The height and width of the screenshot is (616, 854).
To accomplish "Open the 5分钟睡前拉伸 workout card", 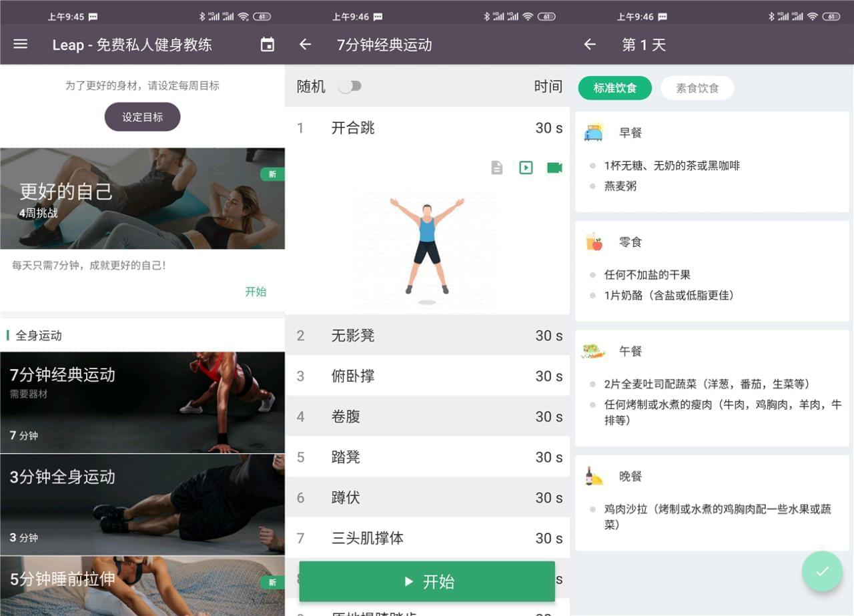I will click(x=142, y=586).
